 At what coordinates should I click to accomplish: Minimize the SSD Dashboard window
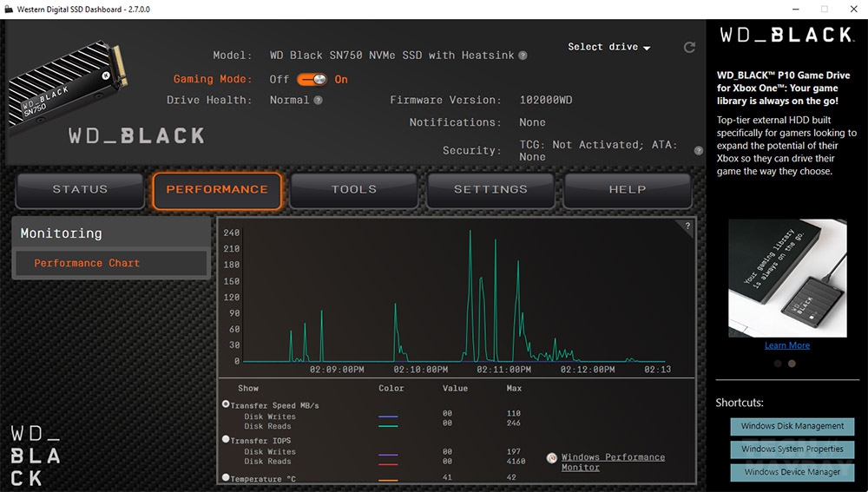point(795,9)
